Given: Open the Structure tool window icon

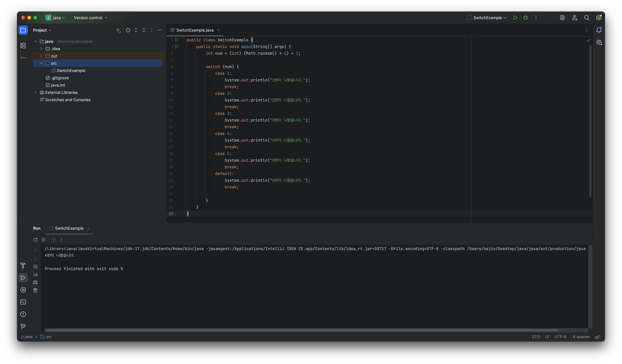Looking at the screenshot, I should click(x=23, y=45).
